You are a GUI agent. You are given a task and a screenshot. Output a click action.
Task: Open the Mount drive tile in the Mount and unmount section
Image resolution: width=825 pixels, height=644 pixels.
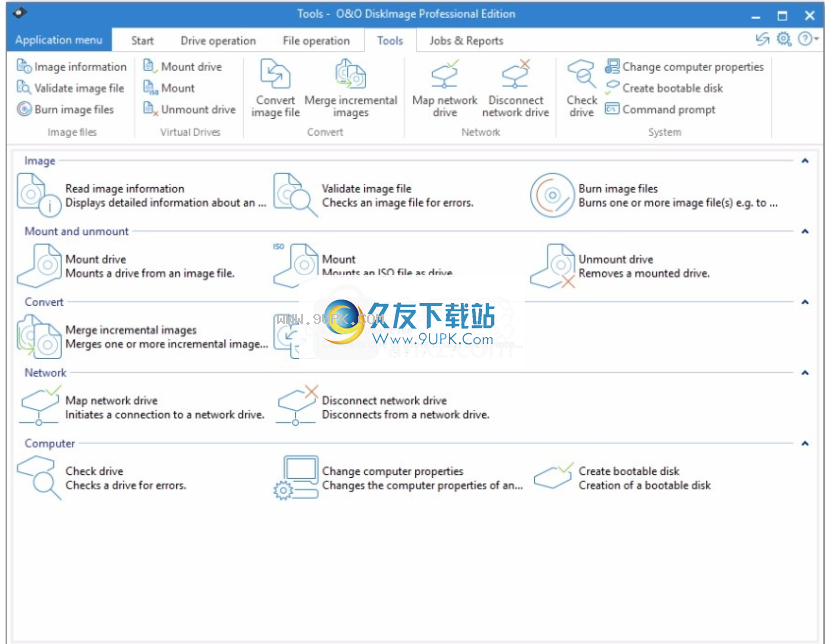click(126, 266)
